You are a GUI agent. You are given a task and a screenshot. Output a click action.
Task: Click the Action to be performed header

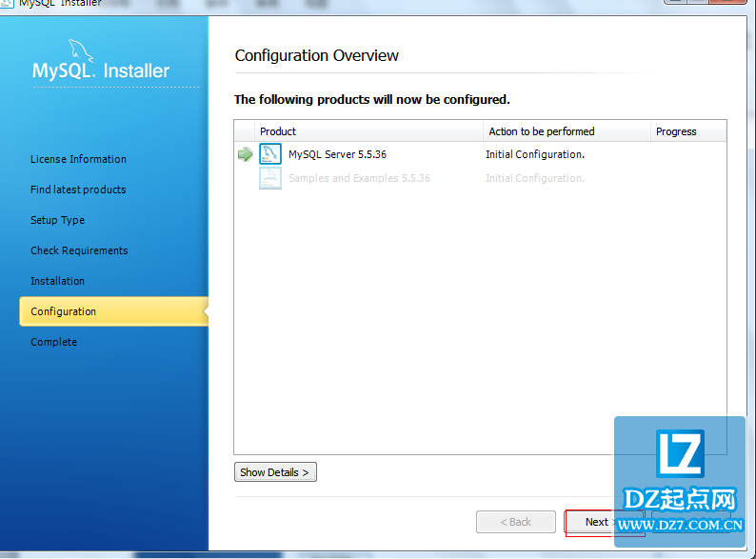click(x=567, y=131)
